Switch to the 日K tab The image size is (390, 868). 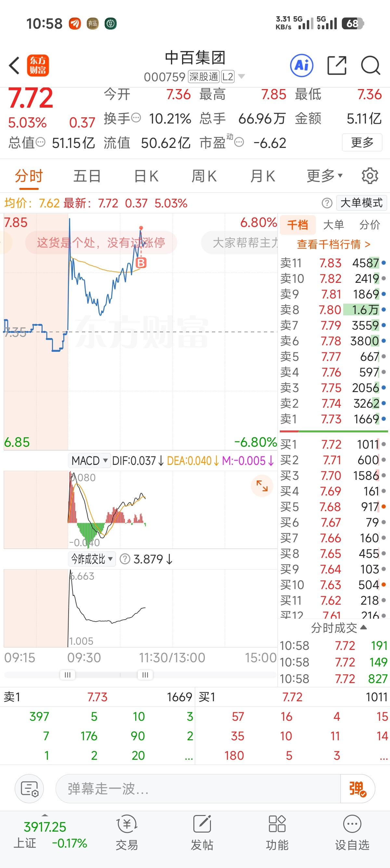point(146,176)
